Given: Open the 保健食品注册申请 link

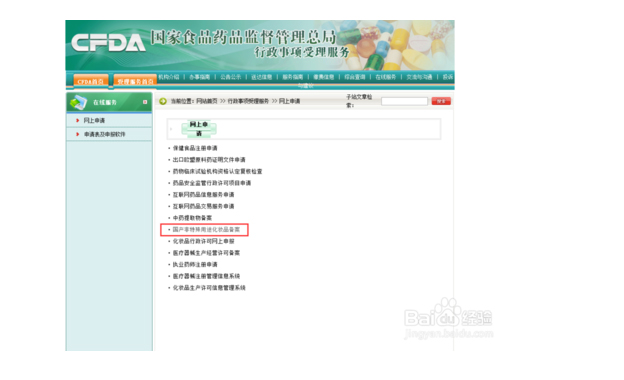Looking at the screenshot, I should [x=195, y=148].
